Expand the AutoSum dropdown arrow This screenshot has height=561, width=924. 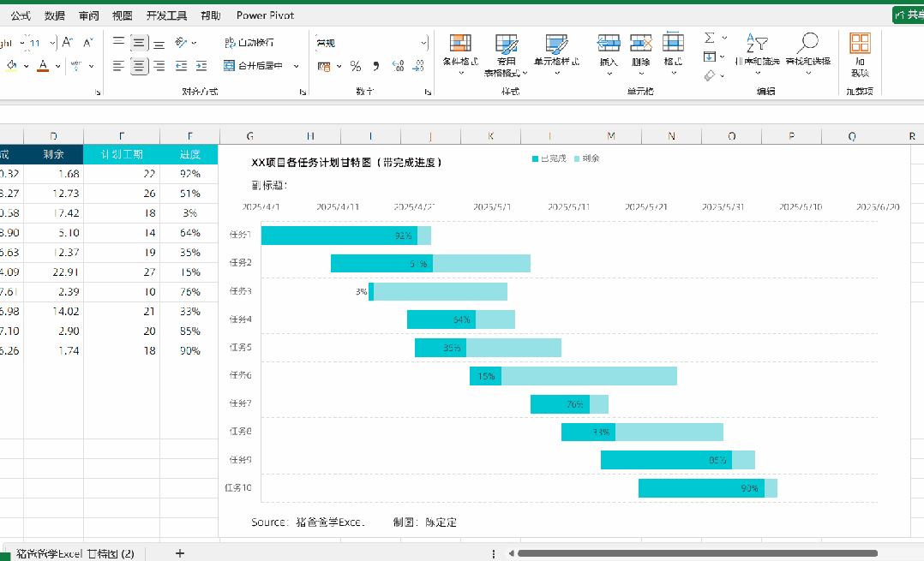click(724, 39)
